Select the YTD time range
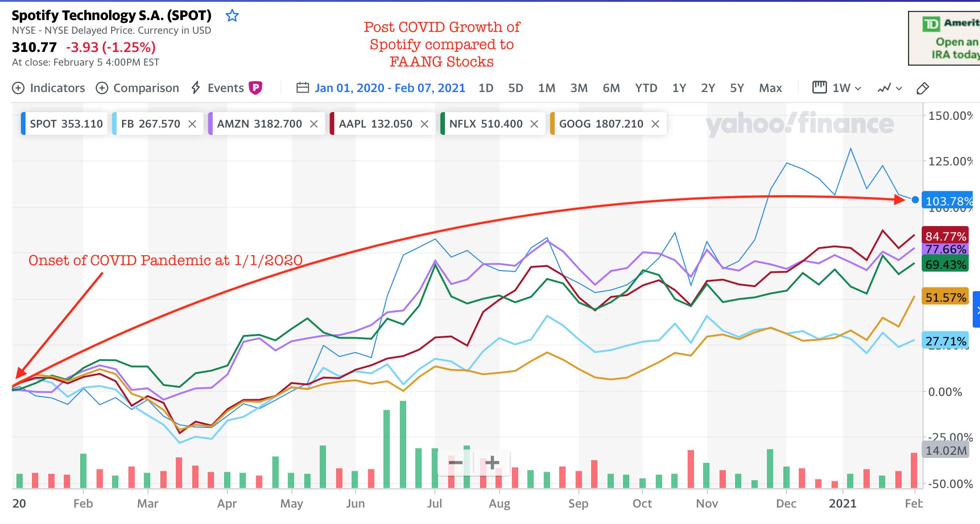Image resolution: width=980 pixels, height=524 pixels. click(x=646, y=88)
